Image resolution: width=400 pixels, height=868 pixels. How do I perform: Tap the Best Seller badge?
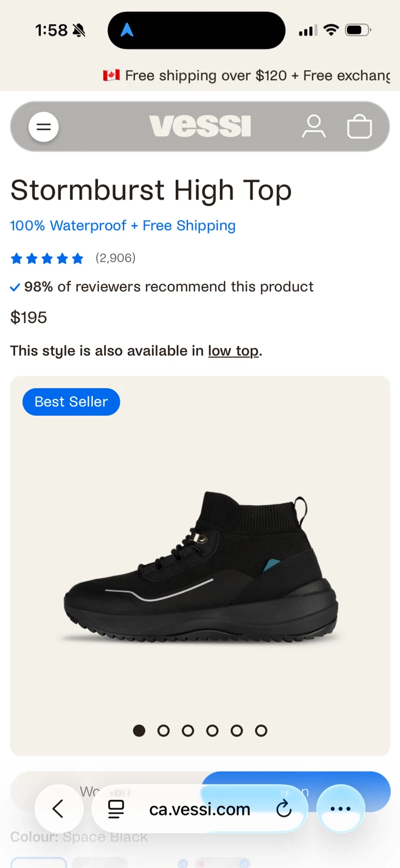point(71,402)
